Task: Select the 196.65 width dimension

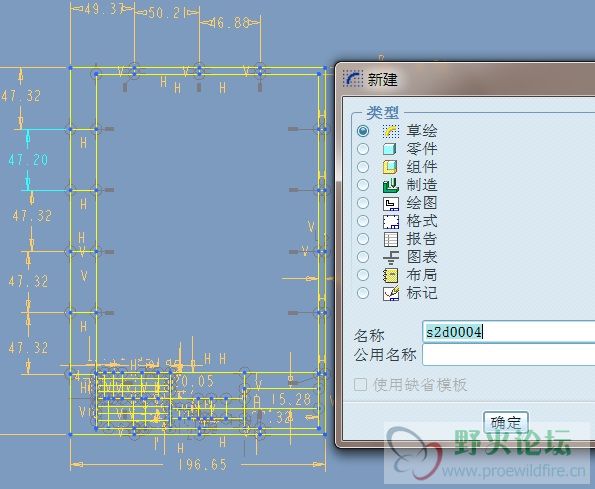Action: (202, 464)
